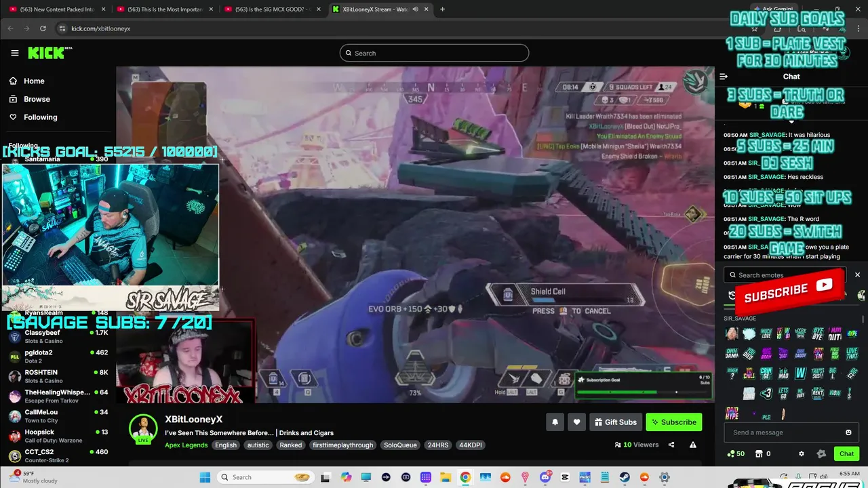Close the XBitLooneyX Stream tab
The width and height of the screenshot is (868, 488).
pos(427,9)
